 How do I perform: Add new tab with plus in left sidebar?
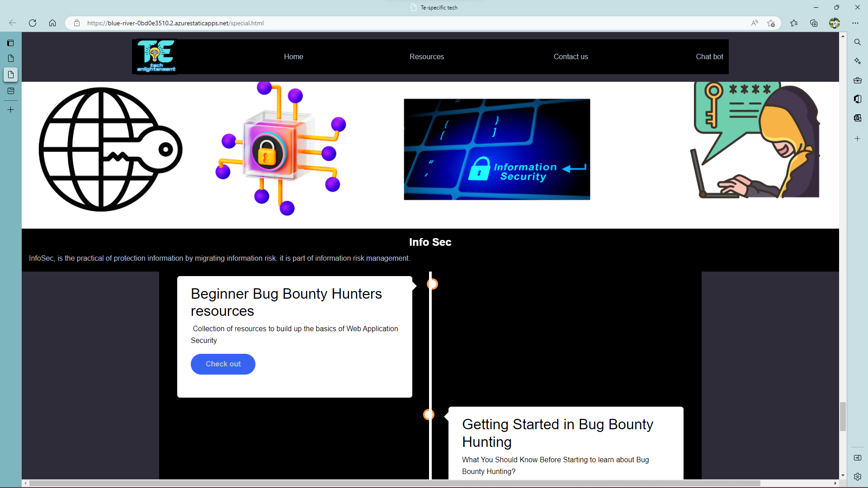tap(10, 110)
